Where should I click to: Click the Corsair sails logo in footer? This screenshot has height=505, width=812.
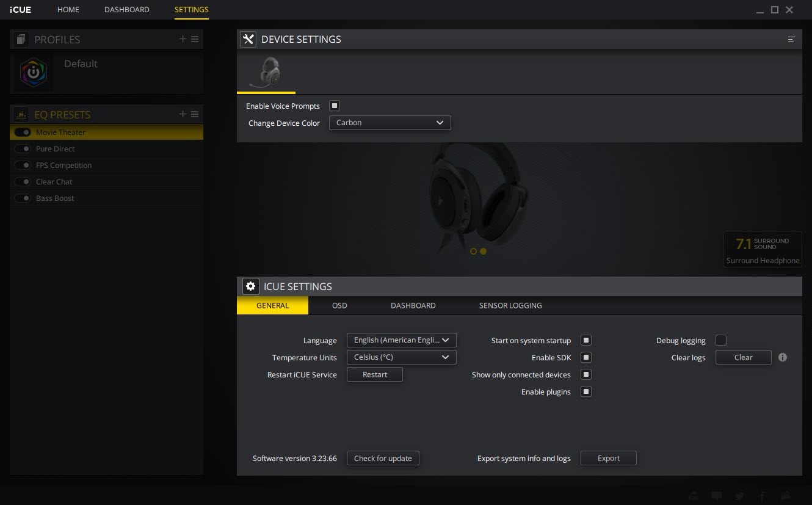(x=786, y=496)
